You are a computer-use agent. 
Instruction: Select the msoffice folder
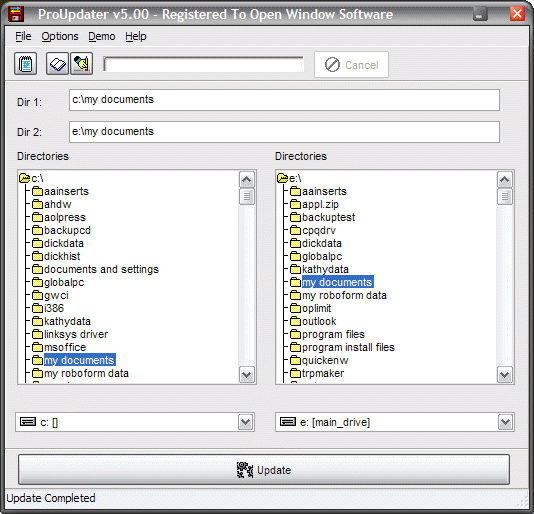(x=59, y=347)
